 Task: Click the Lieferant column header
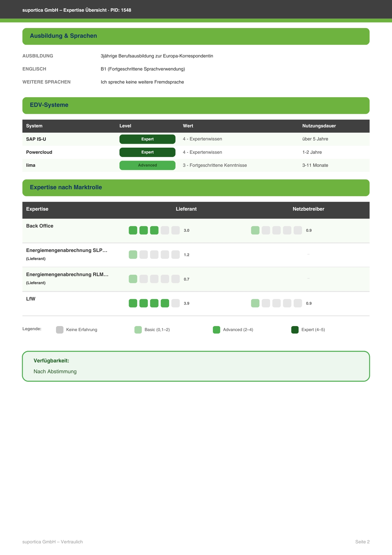pyautogui.click(x=186, y=209)
